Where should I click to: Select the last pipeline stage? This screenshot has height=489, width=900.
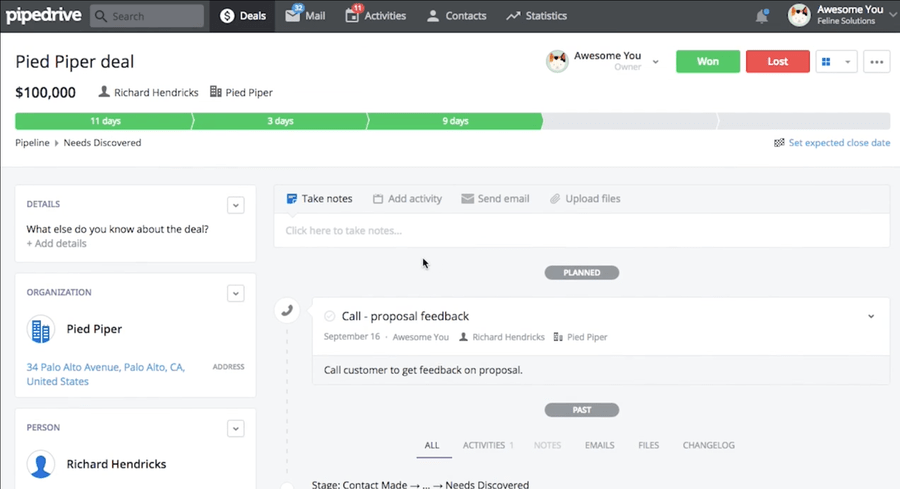click(x=805, y=121)
